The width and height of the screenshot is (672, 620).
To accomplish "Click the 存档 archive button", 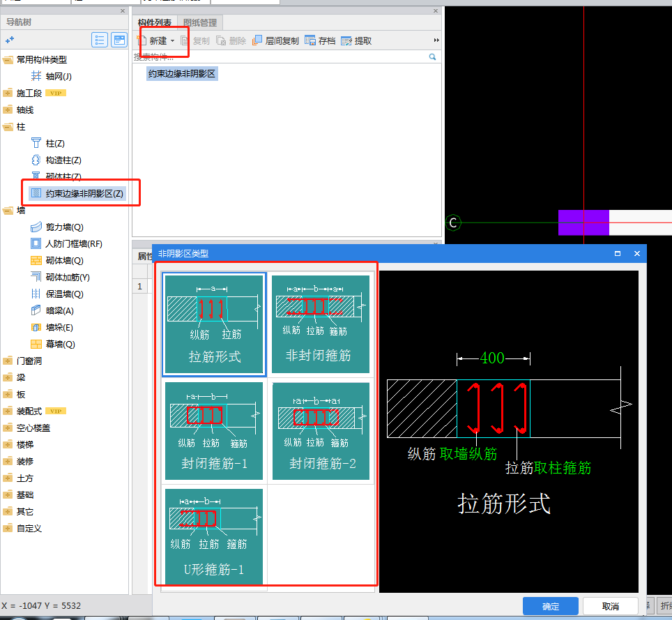I will 320,40.
